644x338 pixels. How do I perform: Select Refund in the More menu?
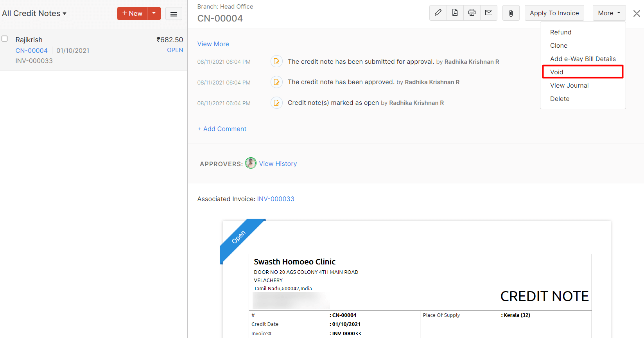pyautogui.click(x=560, y=32)
